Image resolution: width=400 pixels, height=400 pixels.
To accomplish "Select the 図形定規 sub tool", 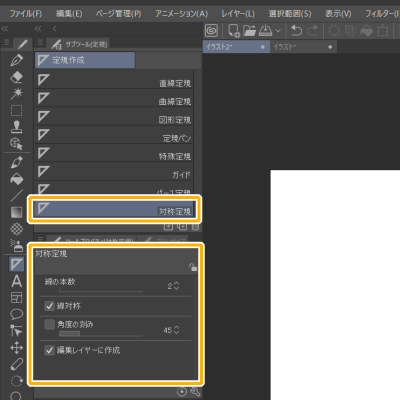I will 114,117.
